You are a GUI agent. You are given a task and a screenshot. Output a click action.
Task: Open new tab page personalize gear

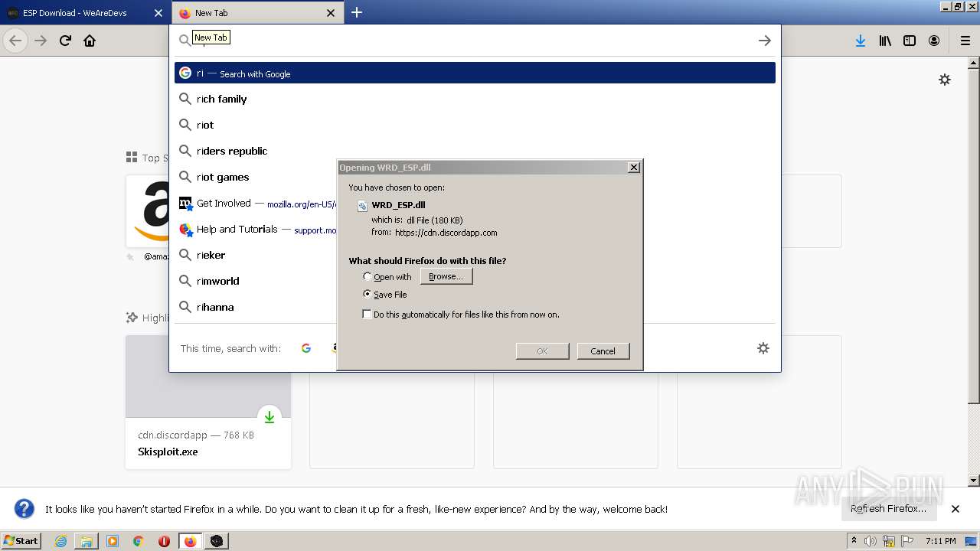point(945,80)
